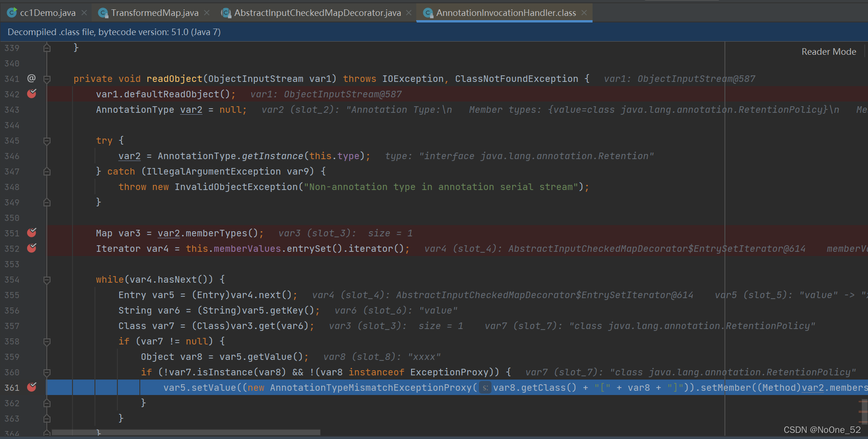Screen dimensions: 868x439
Task: Collapse the readObject method at line 341
Action: coord(47,79)
